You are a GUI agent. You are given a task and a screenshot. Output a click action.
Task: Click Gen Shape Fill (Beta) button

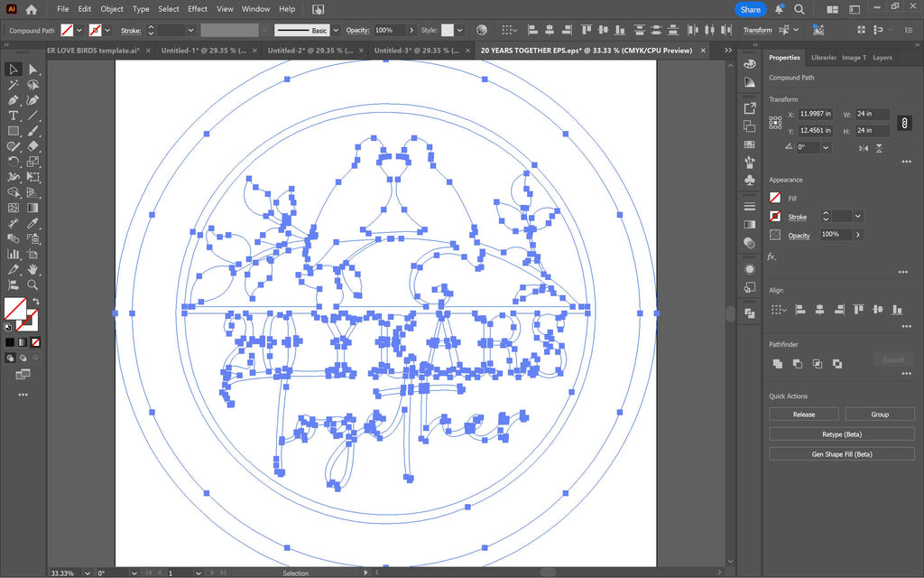[842, 454]
